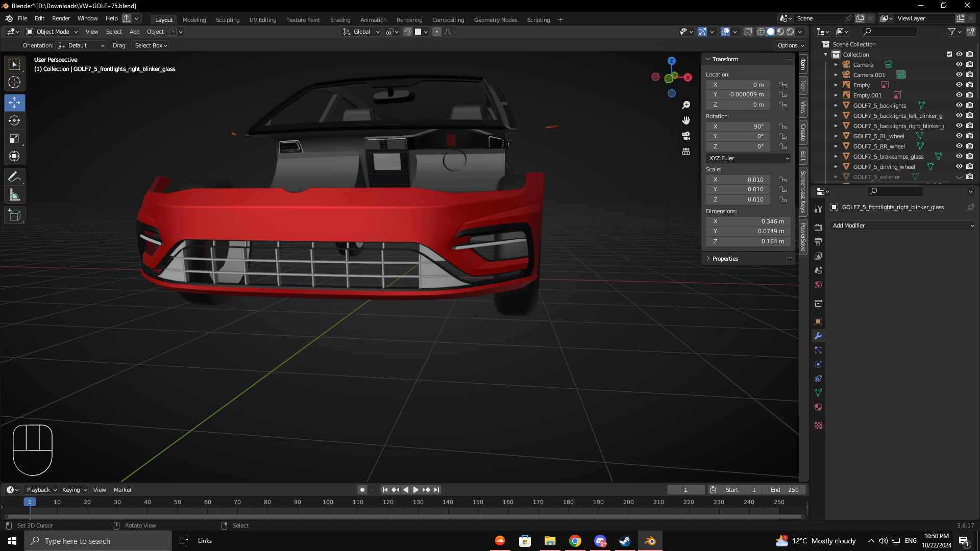Switch to orthographic grid view icon
Image resolution: width=980 pixels, height=551 pixels.
(686, 152)
